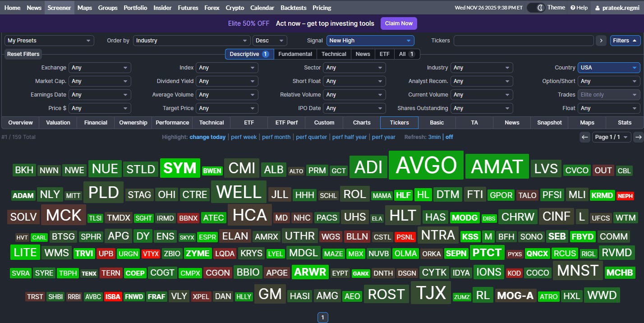Open the Analyst Recom. dropdown

pos(482,81)
